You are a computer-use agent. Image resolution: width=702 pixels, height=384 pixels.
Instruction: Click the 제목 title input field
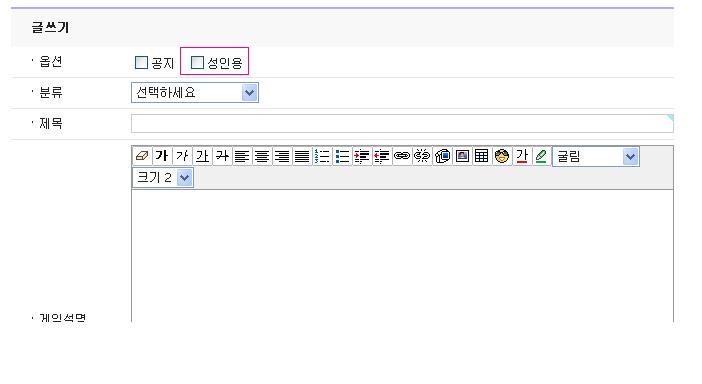(x=402, y=123)
